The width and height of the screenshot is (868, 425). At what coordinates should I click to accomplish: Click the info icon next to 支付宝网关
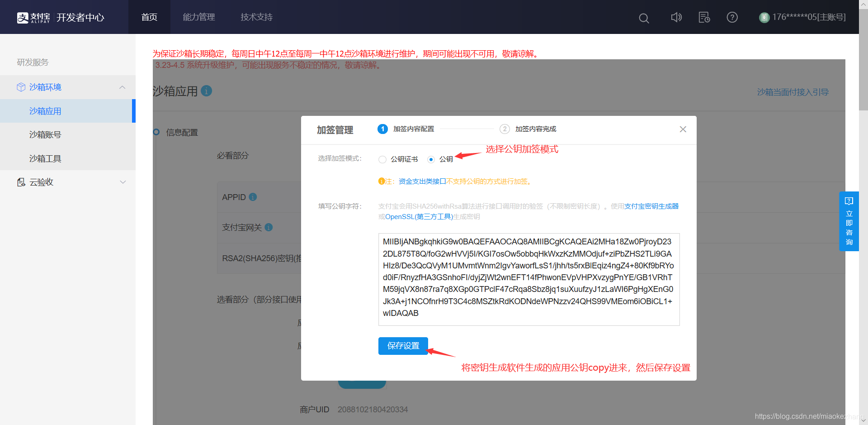(269, 227)
